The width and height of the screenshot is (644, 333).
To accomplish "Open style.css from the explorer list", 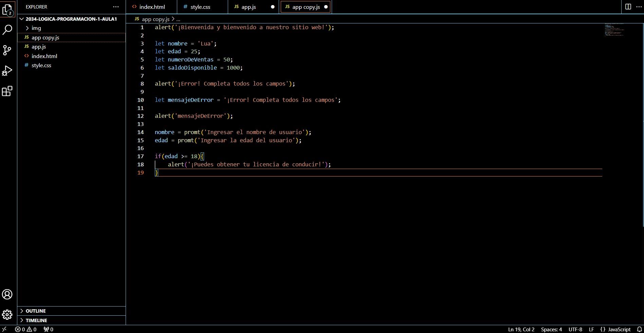I will [71, 65].
